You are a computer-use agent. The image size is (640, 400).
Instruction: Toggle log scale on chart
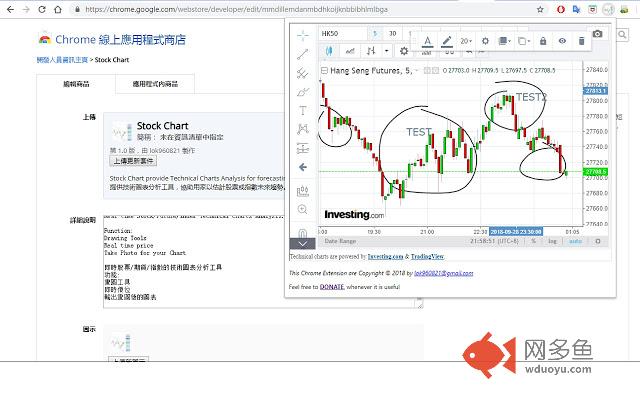pos(552,241)
